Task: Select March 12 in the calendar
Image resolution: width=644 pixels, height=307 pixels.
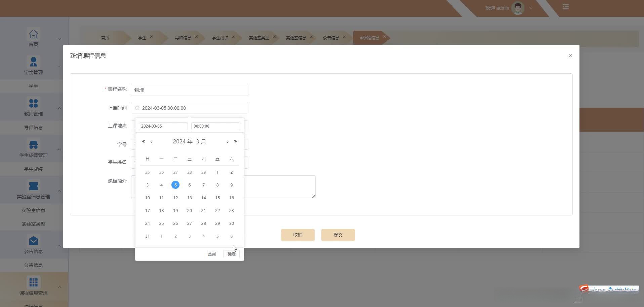Action: 175,198
